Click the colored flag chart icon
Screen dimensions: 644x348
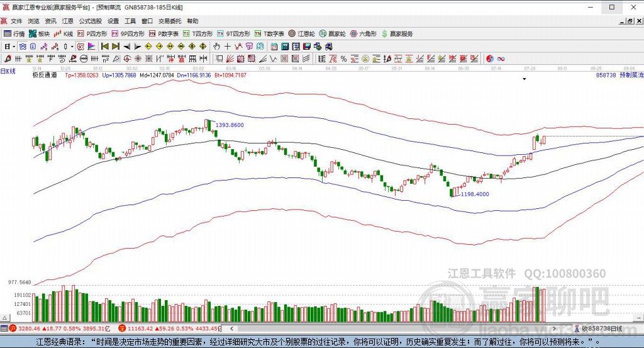(x=91, y=47)
